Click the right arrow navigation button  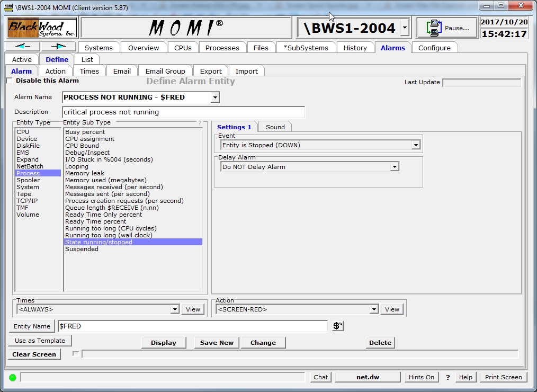tap(58, 47)
